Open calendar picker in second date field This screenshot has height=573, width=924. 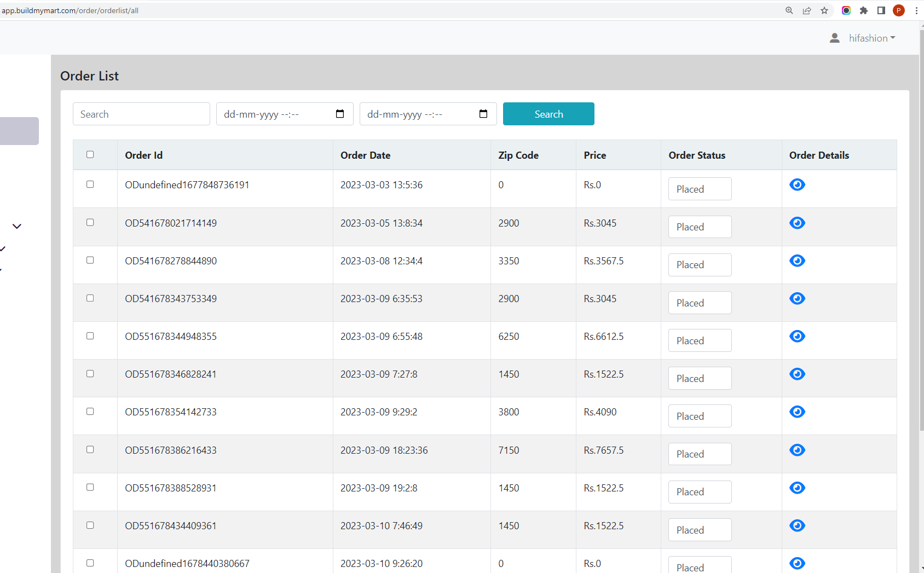click(483, 114)
